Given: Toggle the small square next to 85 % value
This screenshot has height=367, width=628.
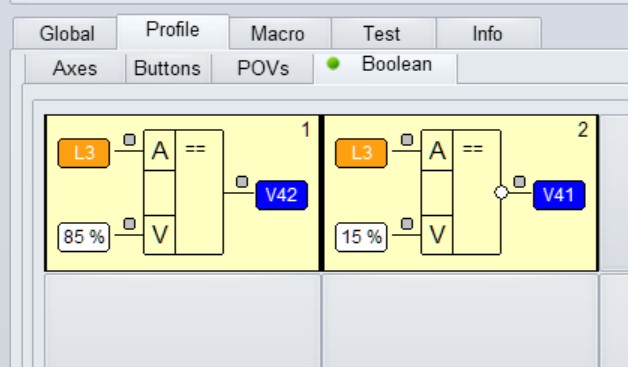Looking at the screenshot, I should 129,224.
